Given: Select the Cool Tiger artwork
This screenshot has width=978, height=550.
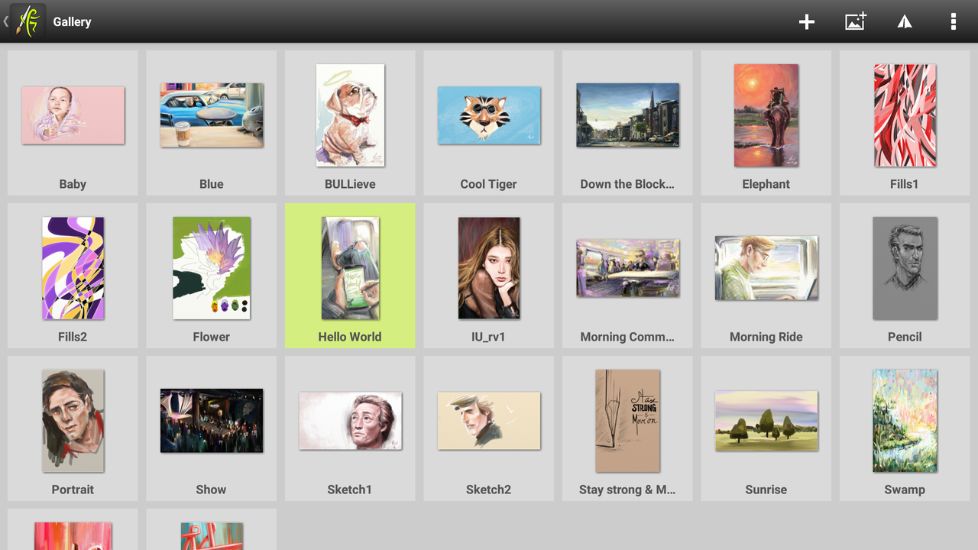Looking at the screenshot, I should click(x=488, y=115).
